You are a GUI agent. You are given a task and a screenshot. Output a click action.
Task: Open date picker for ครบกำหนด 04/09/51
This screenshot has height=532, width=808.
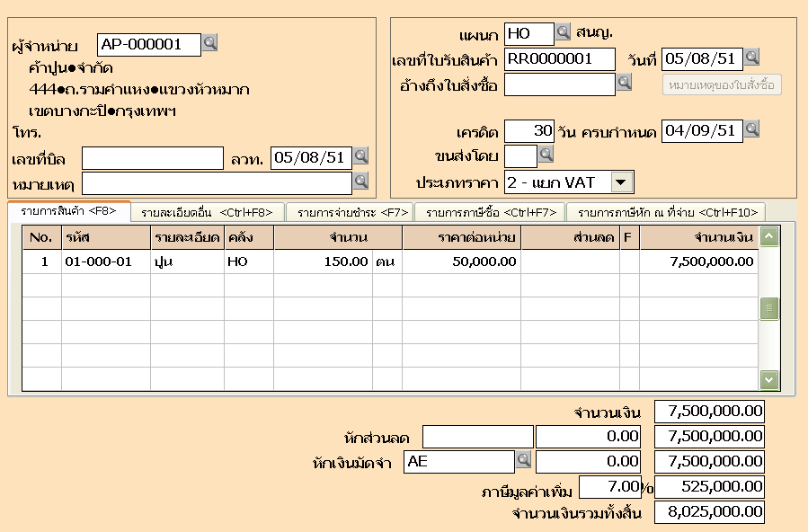(x=752, y=129)
